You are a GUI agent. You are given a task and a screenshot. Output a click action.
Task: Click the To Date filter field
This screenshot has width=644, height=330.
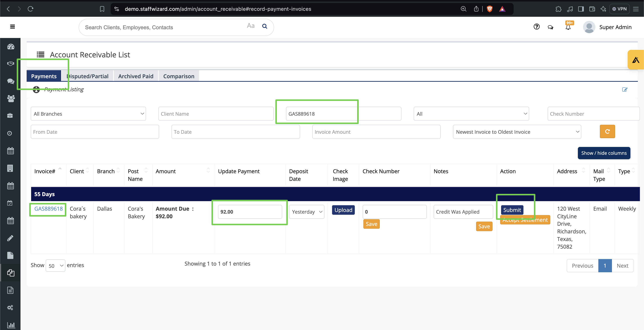(x=236, y=132)
